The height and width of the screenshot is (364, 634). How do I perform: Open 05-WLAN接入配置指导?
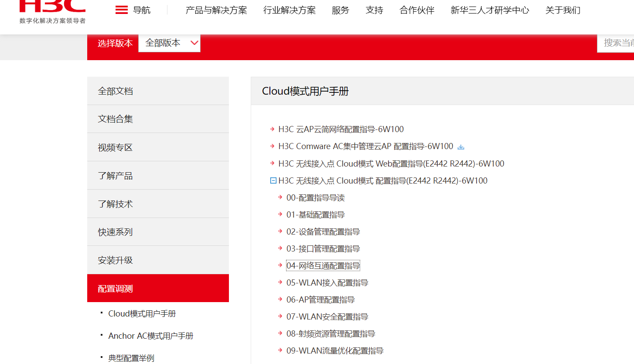[x=327, y=283]
